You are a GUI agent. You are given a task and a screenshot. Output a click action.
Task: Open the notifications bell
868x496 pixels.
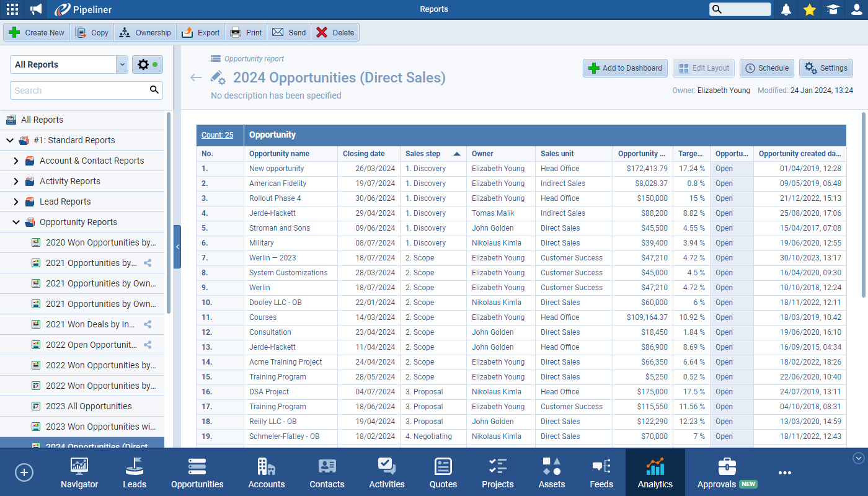coord(786,9)
